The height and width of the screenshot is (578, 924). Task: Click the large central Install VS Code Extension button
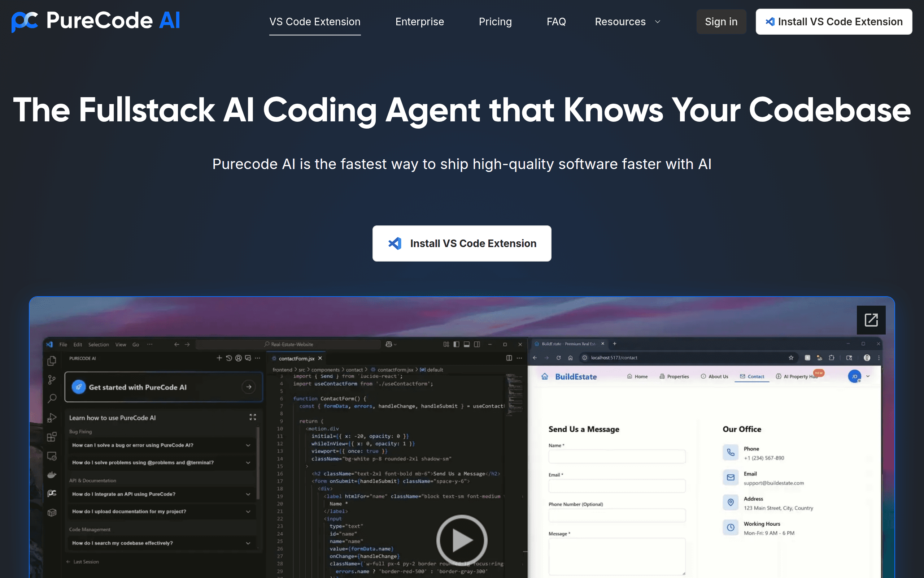click(462, 243)
